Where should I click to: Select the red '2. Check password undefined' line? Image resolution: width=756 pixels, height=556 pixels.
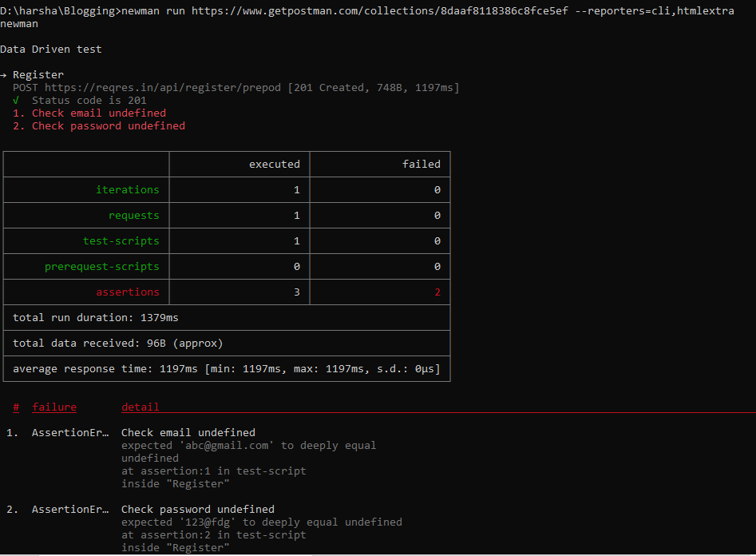99,126
